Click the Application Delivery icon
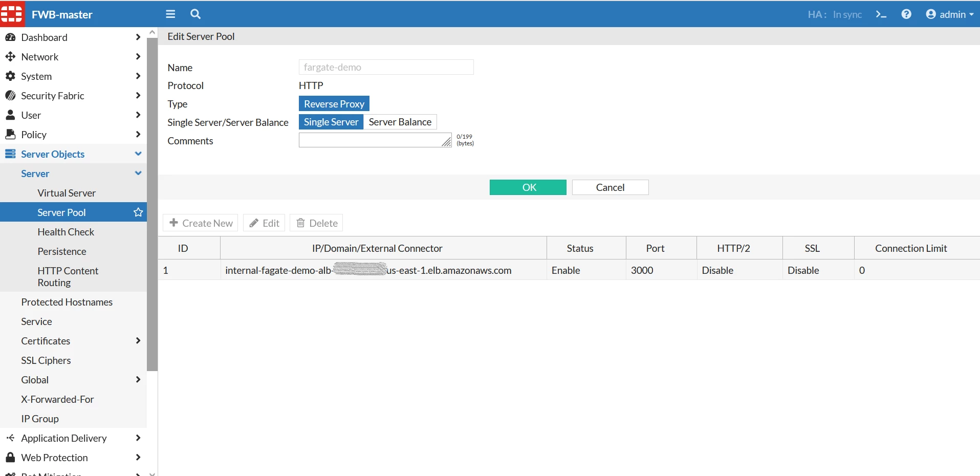The height and width of the screenshot is (476, 980). pyautogui.click(x=10, y=438)
